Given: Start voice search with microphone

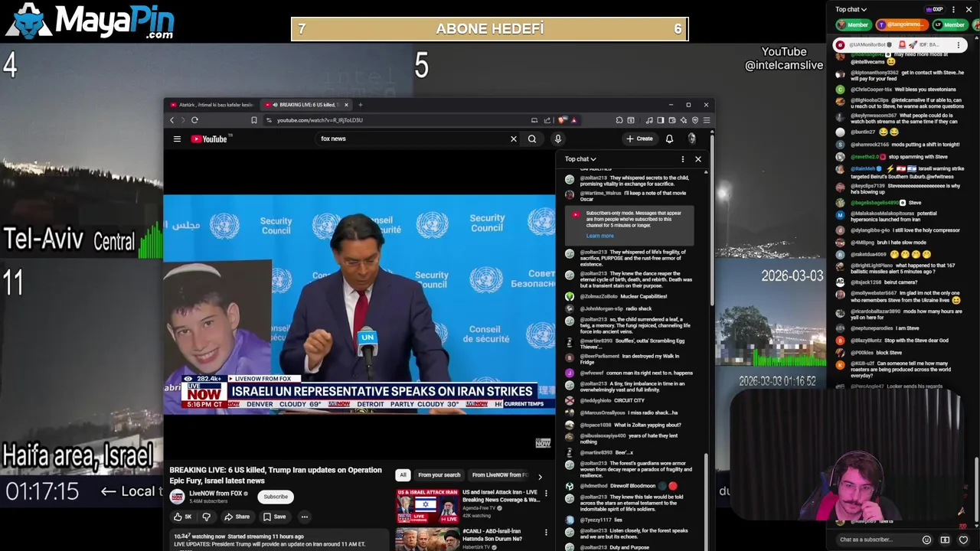Looking at the screenshot, I should 557,139.
